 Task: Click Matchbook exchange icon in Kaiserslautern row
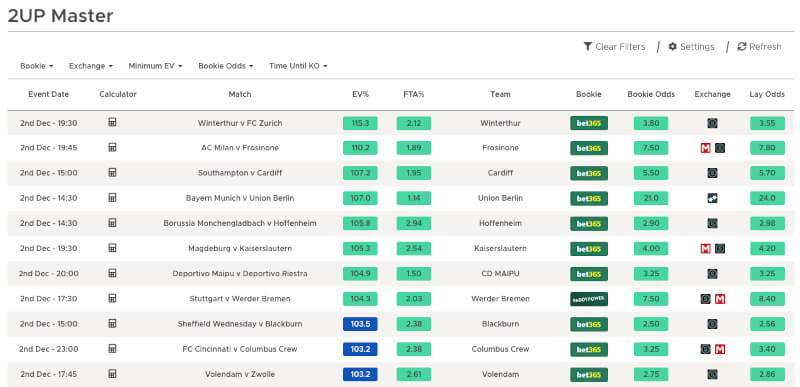(x=706, y=249)
